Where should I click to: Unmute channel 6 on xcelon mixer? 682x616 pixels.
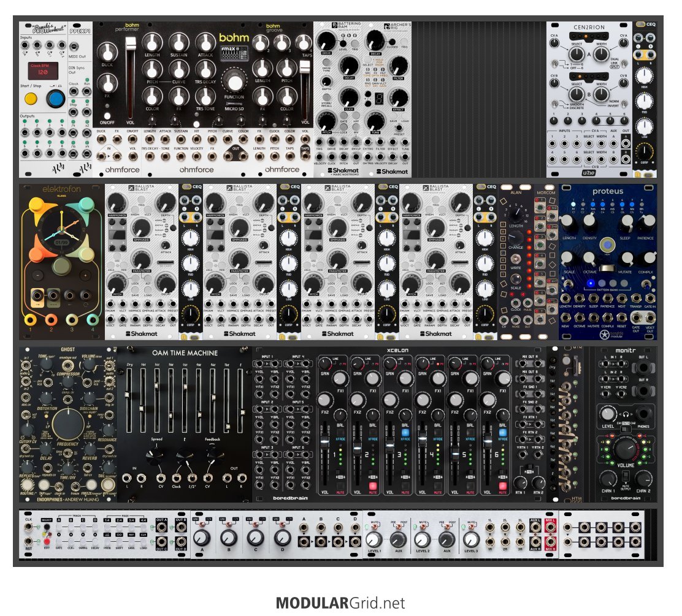coord(503,486)
